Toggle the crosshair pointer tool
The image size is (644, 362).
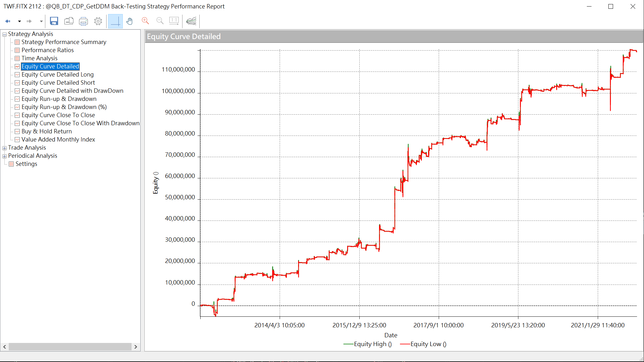coord(115,21)
